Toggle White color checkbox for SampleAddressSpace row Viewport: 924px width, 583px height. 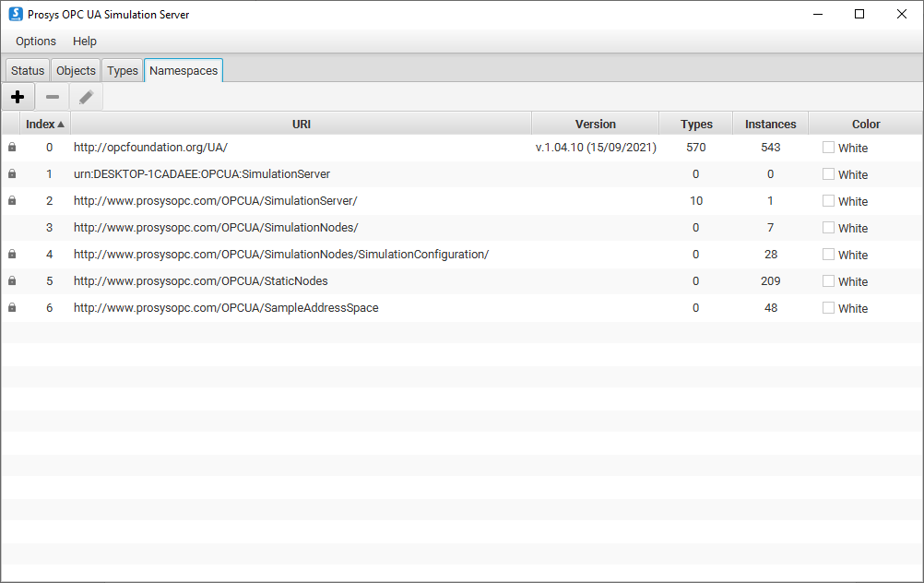(x=828, y=308)
